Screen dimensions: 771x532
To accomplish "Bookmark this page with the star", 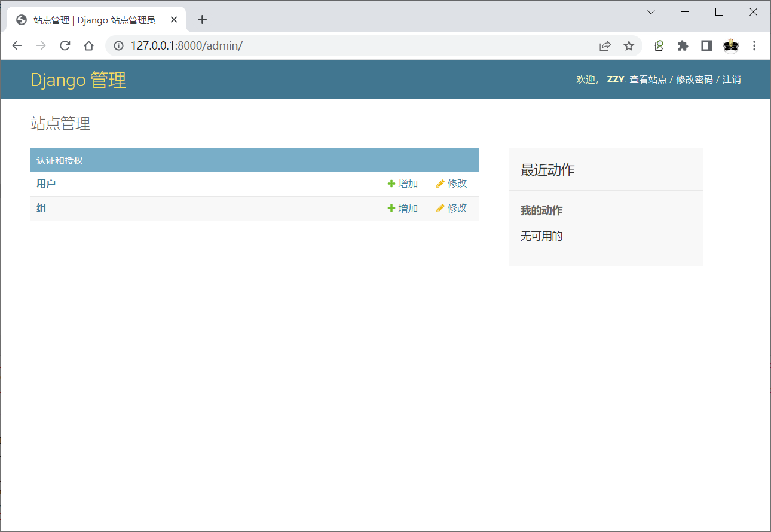I will pyautogui.click(x=629, y=46).
